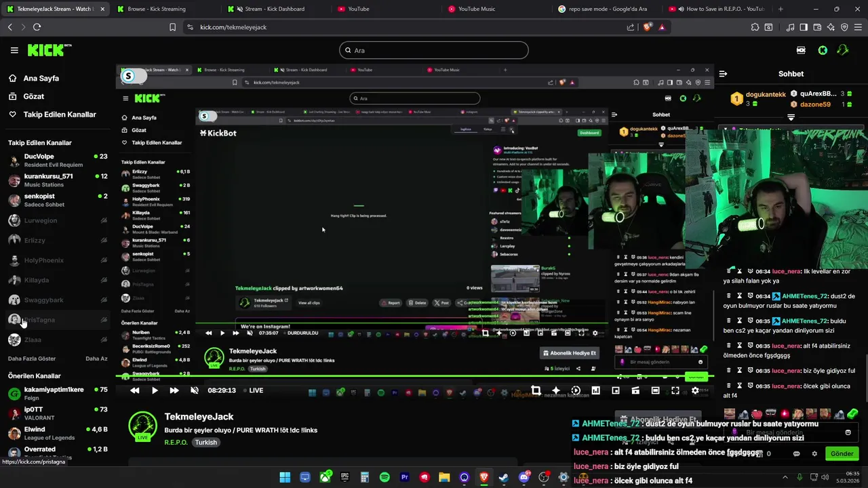Image resolution: width=868 pixels, height=488 pixels.
Task: Collapse followed channels with the outer 'Daha Az'
Action: click(96, 359)
